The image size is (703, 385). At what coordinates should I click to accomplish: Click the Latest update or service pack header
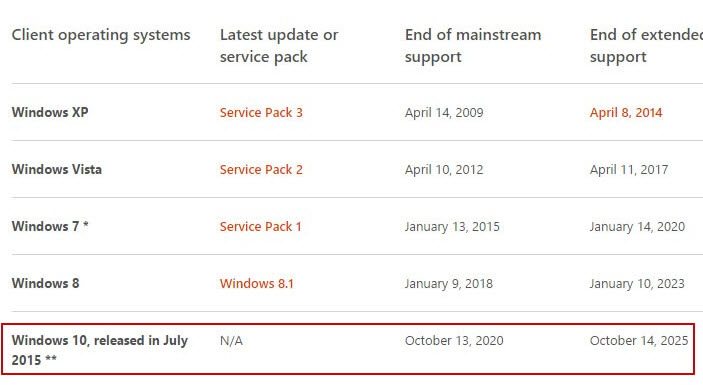[279, 46]
